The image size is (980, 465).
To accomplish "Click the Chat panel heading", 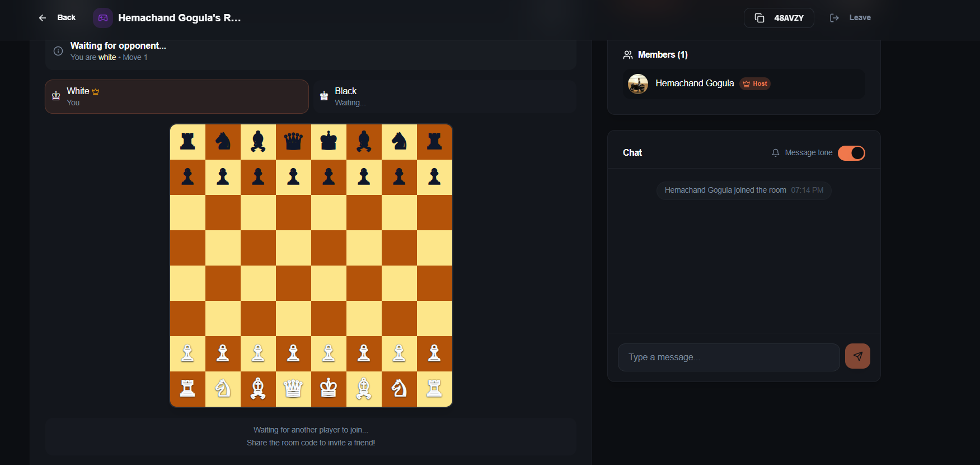I will [x=632, y=153].
